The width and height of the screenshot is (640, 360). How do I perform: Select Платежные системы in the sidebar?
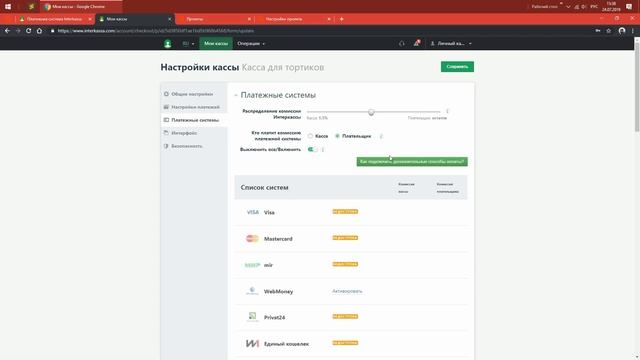(194, 120)
